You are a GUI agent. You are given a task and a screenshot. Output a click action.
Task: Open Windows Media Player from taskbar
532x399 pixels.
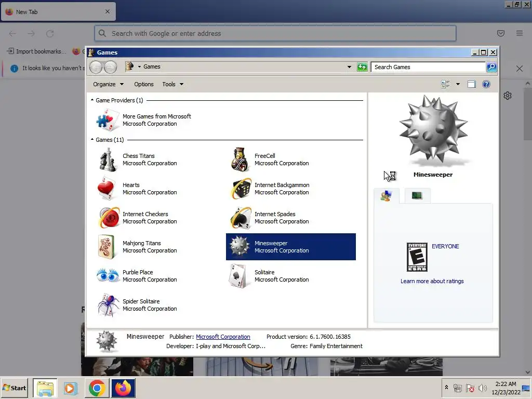tap(70, 388)
